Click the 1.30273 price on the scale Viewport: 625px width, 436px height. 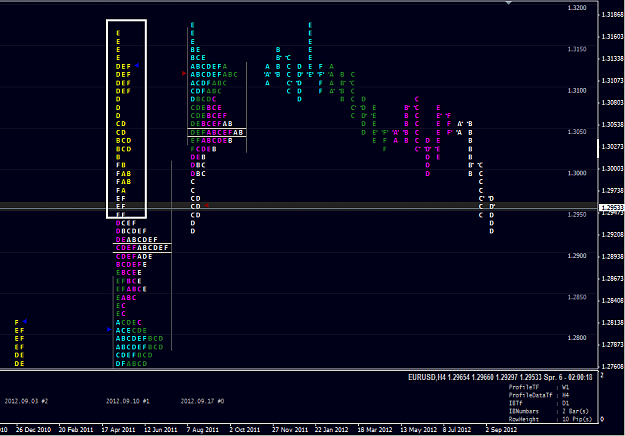tap(612, 147)
